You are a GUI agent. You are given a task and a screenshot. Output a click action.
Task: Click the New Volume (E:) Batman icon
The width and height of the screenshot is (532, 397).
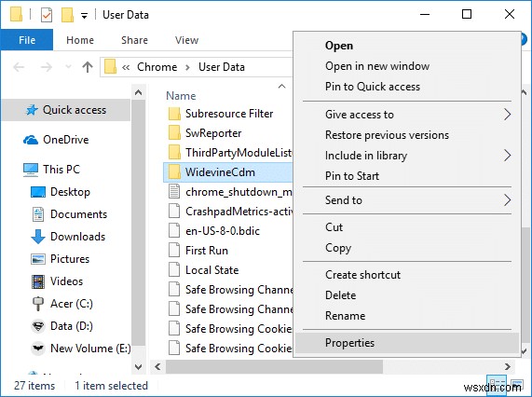[37, 349]
